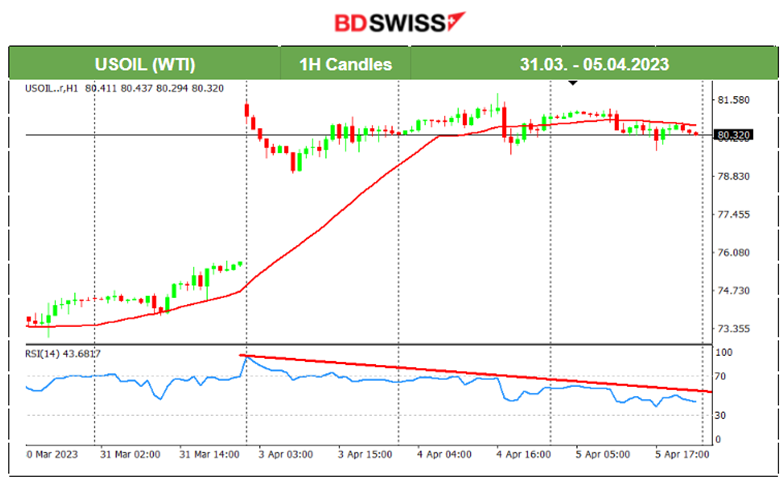The height and width of the screenshot is (482, 780).
Task: Click the RSI 70 level label
Action: tap(720, 377)
